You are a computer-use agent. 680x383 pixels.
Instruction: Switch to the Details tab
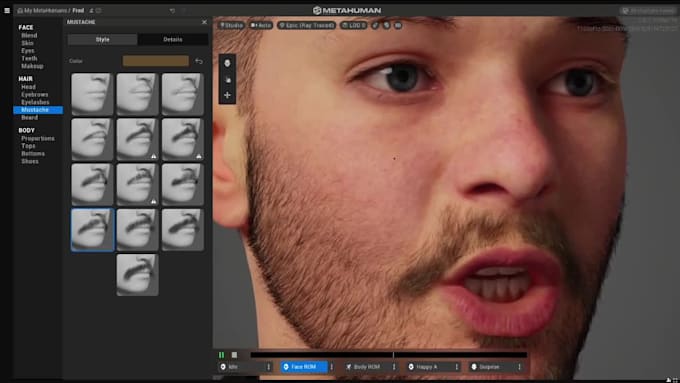pos(173,39)
